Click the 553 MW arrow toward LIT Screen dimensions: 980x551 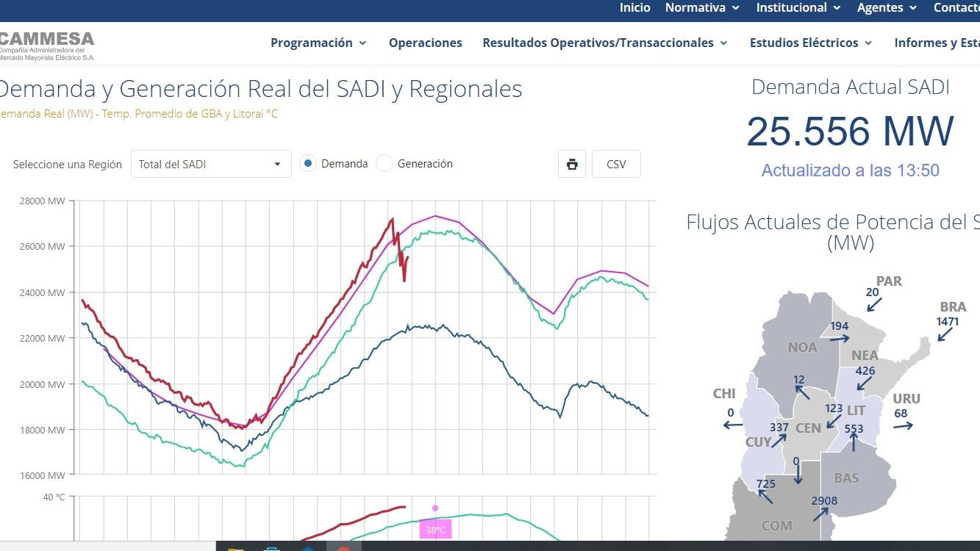[854, 442]
